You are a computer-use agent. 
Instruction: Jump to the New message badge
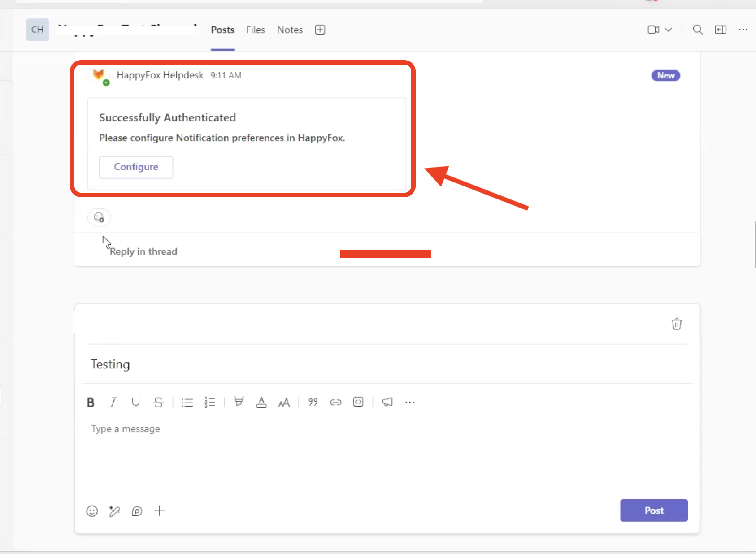pyautogui.click(x=666, y=75)
